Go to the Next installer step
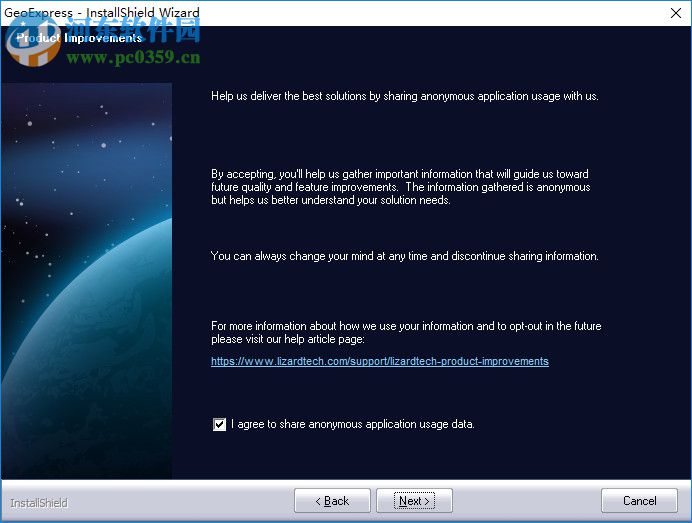The height and width of the screenshot is (523, 692). (414, 500)
